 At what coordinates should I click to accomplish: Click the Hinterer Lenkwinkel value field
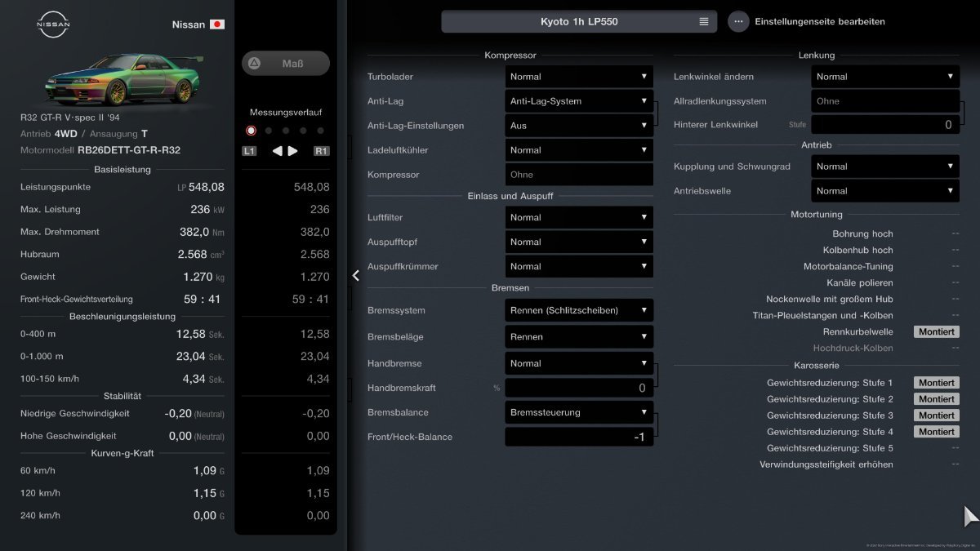coord(885,125)
